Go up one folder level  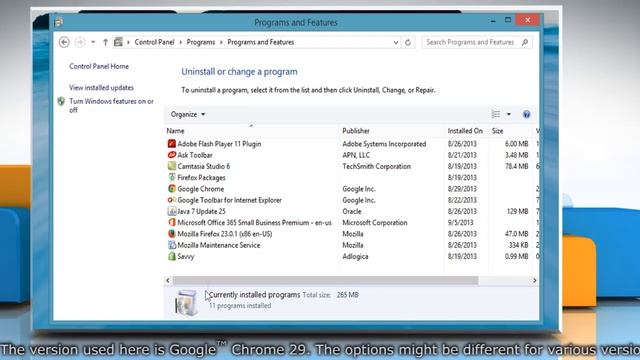[105, 42]
